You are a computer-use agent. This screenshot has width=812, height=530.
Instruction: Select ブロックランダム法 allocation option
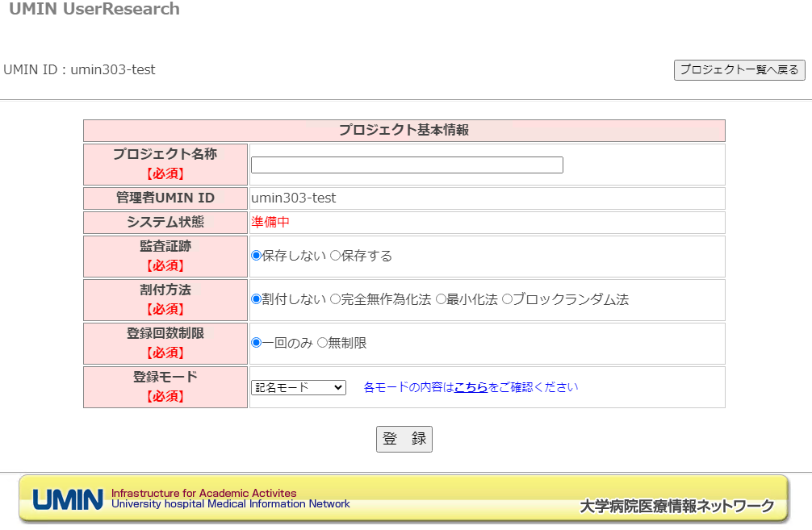coord(507,299)
